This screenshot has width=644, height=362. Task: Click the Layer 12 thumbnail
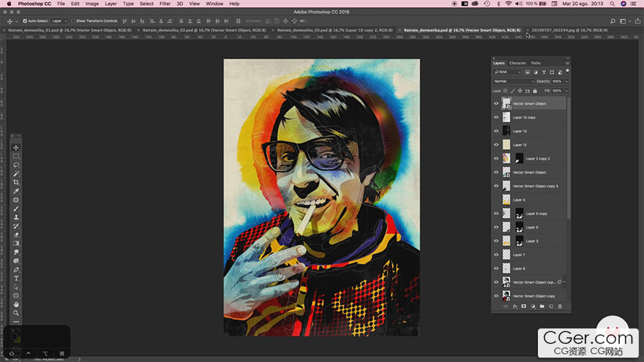pos(506,145)
